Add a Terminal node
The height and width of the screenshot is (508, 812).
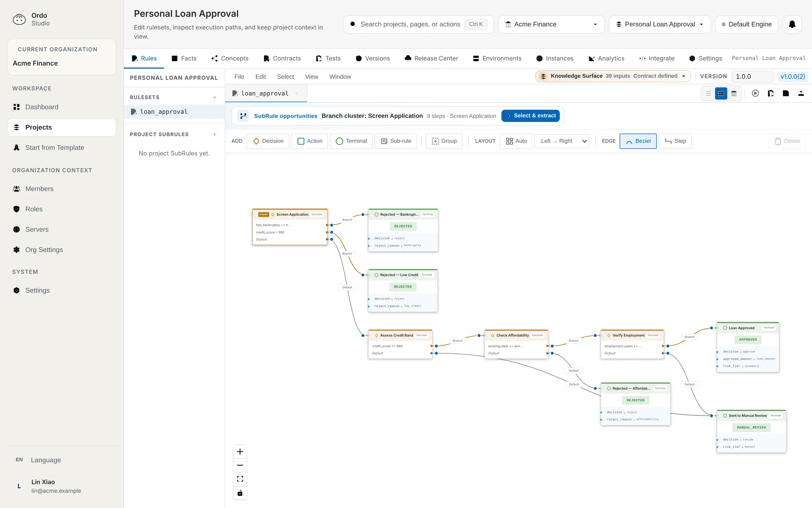pos(351,141)
